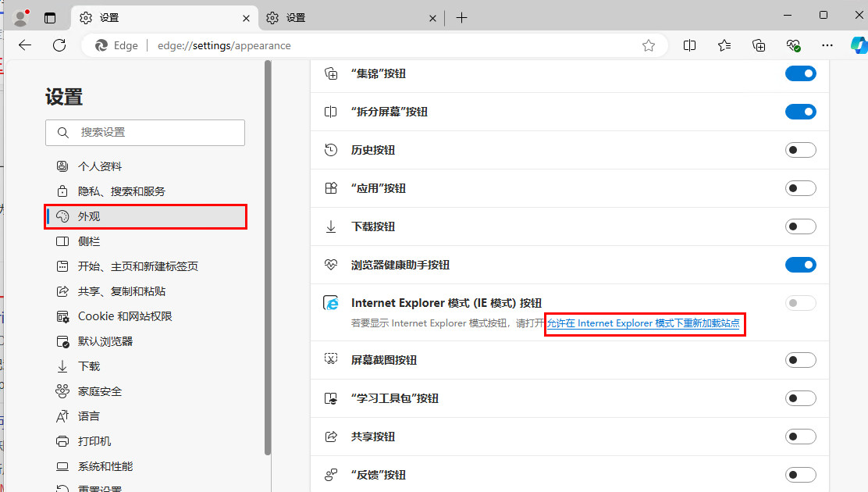Click the 历史按钮 clock icon

pos(331,150)
